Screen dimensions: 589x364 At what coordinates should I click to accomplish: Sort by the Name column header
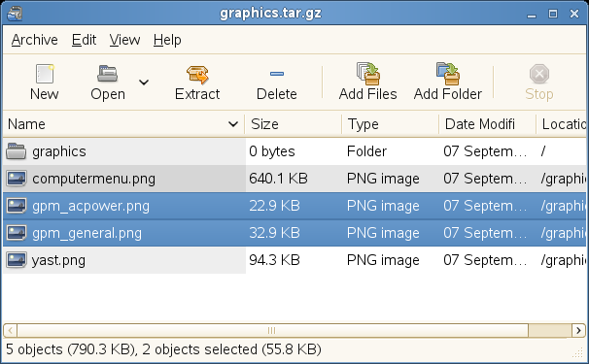pos(123,124)
